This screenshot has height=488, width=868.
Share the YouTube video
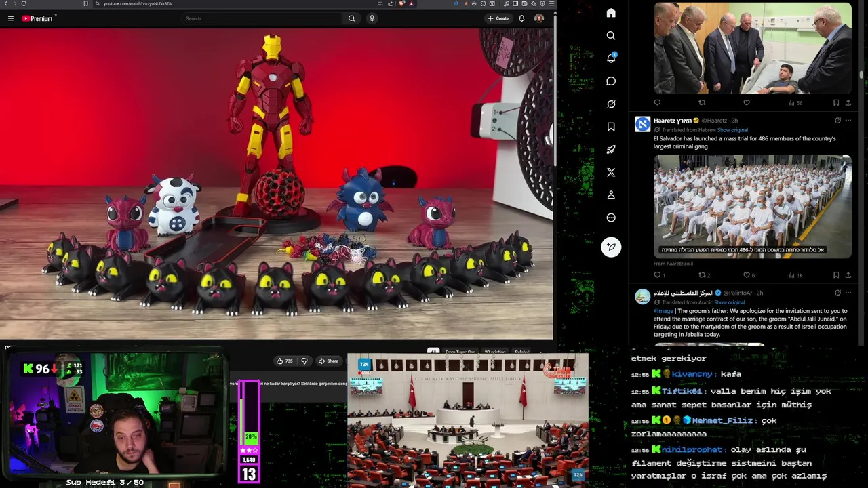click(329, 361)
